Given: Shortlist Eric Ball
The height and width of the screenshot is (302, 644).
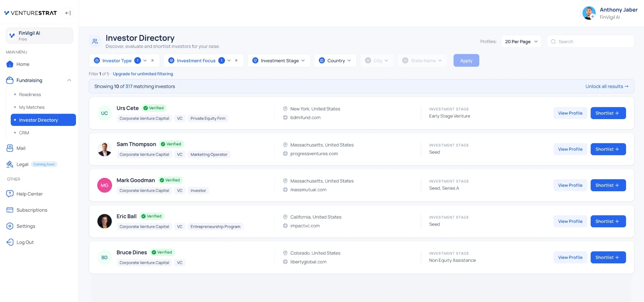Looking at the screenshot, I should pyautogui.click(x=608, y=221).
